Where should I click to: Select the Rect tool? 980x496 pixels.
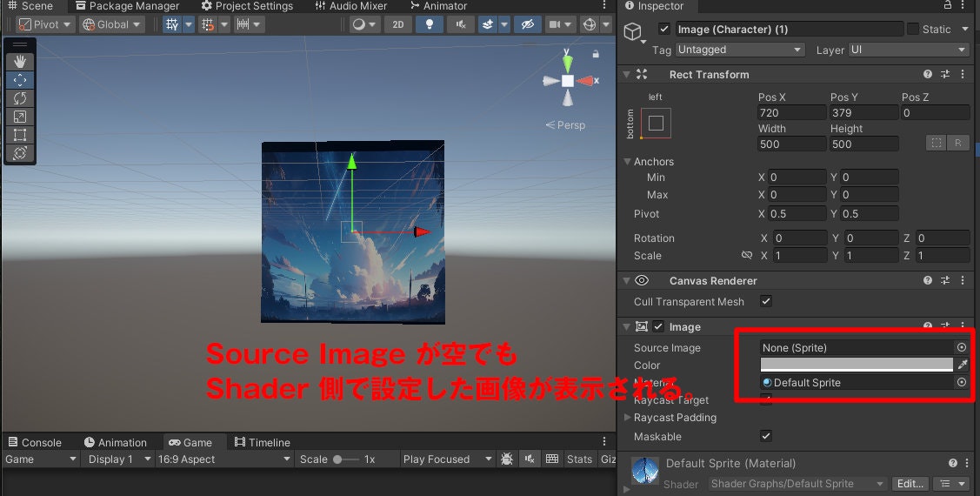pos(20,135)
